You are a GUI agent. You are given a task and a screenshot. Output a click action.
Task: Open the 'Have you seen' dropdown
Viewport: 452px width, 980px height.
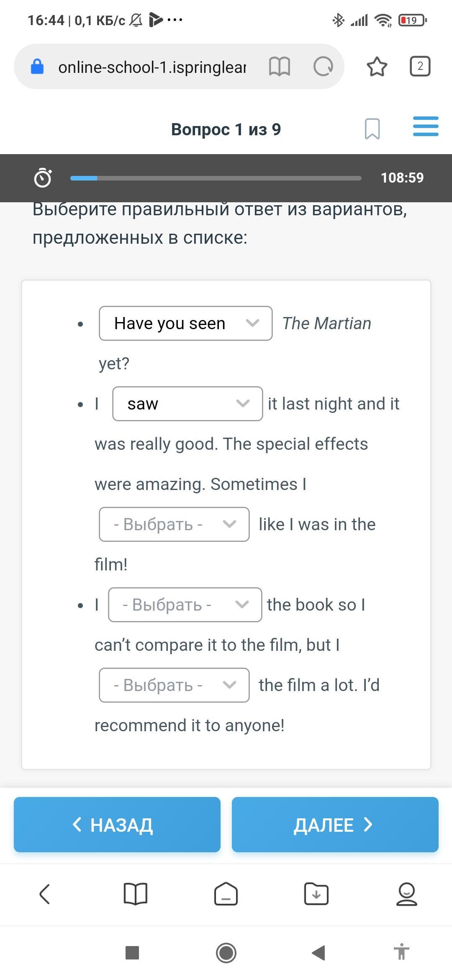pyautogui.click(x=185, y=323)
